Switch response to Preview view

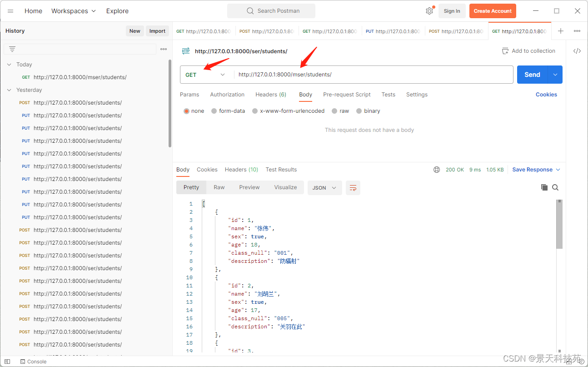(249, 187)
